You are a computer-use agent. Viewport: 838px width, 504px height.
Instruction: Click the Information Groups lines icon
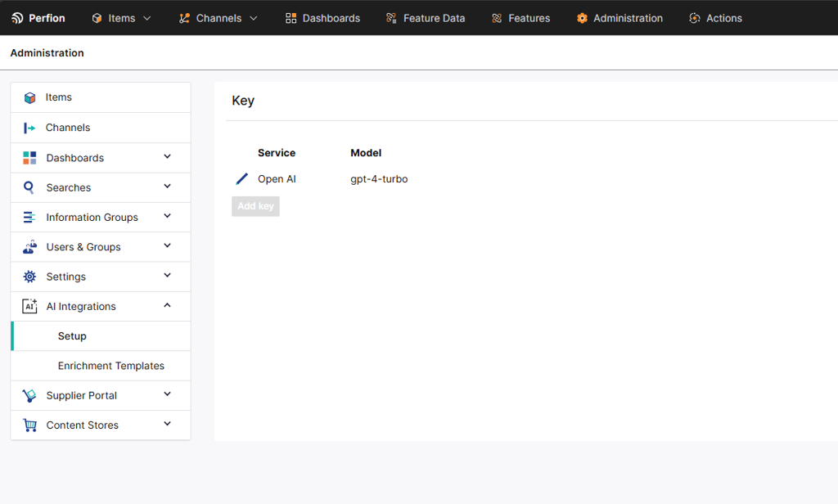[29, 217]
